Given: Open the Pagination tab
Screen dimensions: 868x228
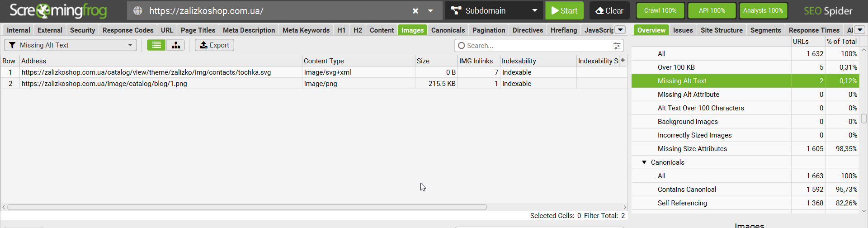Looking at the screenshot, I should tap(489, 30).
